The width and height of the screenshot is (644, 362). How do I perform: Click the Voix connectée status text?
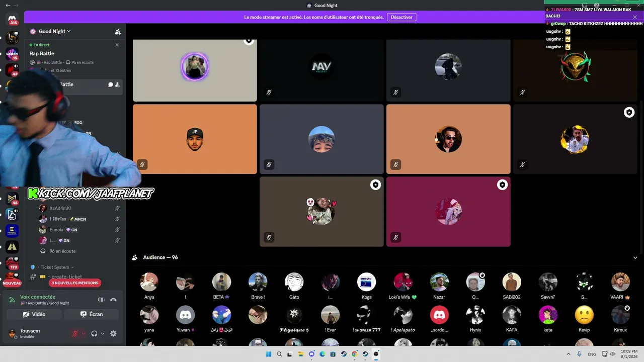[38, 297]
